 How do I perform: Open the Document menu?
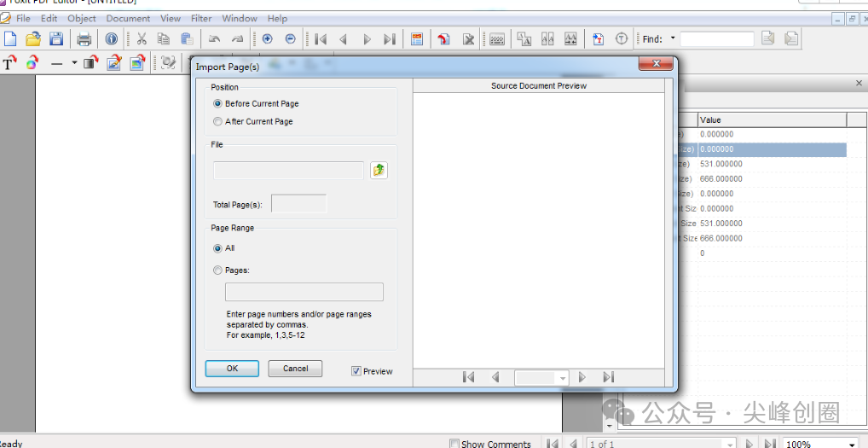pos(128,18)
